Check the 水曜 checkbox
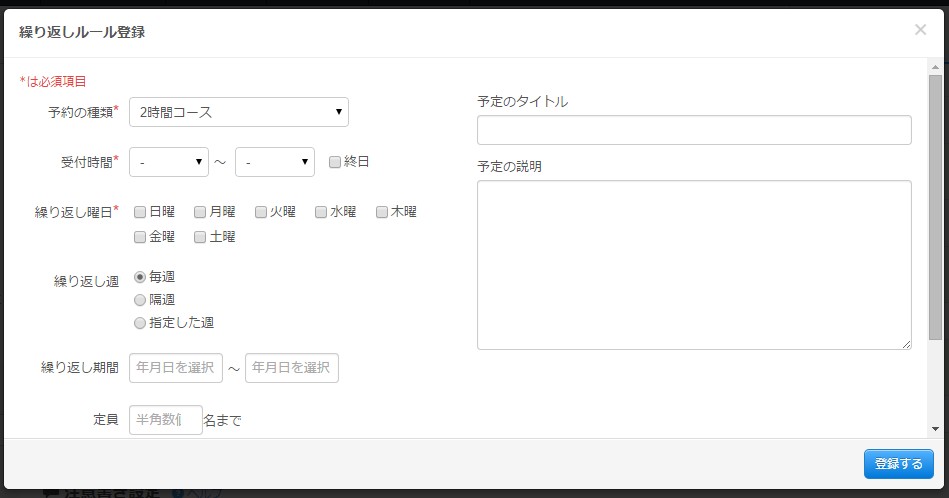This screenshot has height=498, width=949. 321,212
